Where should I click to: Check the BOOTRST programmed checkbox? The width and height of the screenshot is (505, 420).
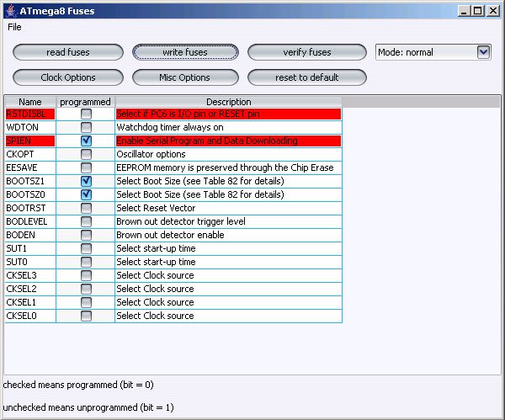click(x=86, y=208)
